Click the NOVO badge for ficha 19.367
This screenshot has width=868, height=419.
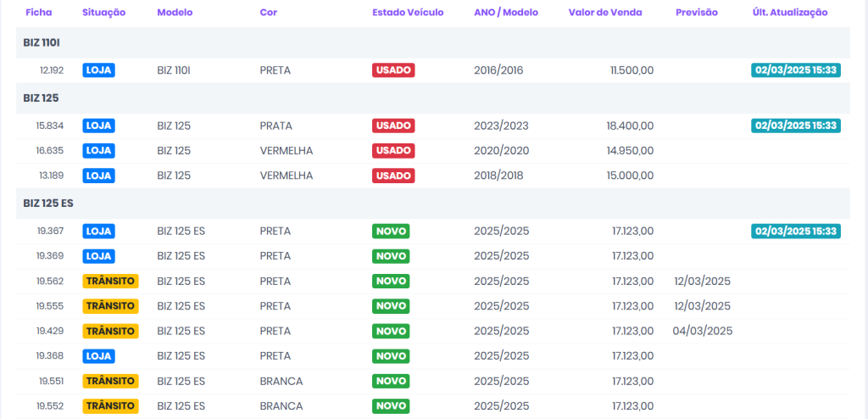coord(391,231)
